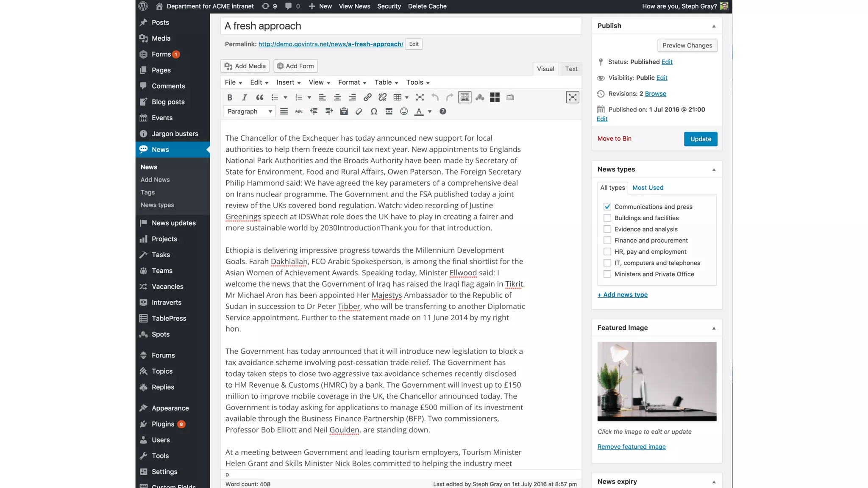This screenshot has width=868, height=488.
Task: Tick IT, computers and telephones checkbox
Action: pyautogui.click(x=607, y=263)
